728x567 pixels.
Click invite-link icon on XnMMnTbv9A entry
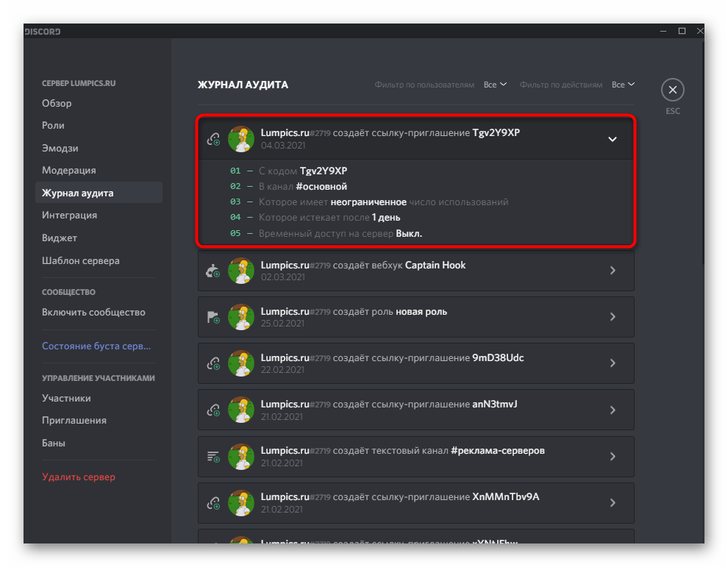(213, 502)
